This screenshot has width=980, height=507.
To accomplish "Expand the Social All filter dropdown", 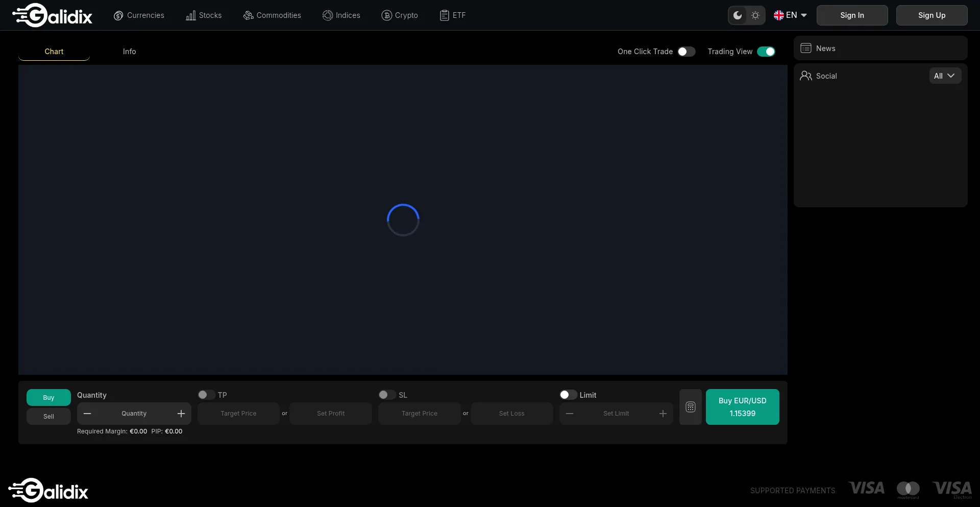I will tap(944, 76).
